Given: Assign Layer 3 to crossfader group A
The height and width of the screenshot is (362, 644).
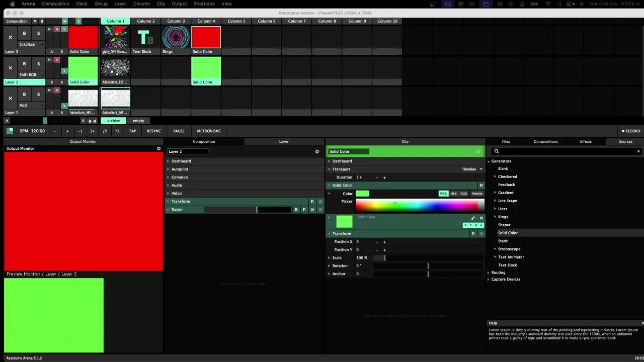Looking at the screenshot, I should 51,52.
